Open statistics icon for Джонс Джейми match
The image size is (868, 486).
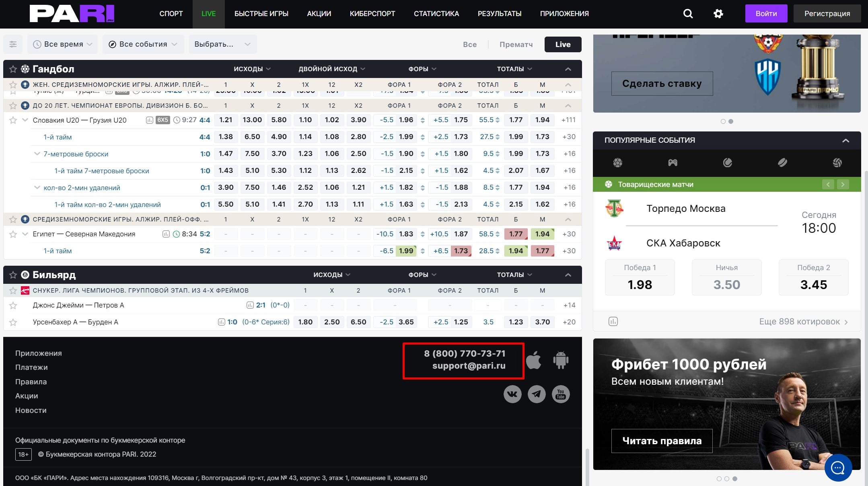(250, 305)
